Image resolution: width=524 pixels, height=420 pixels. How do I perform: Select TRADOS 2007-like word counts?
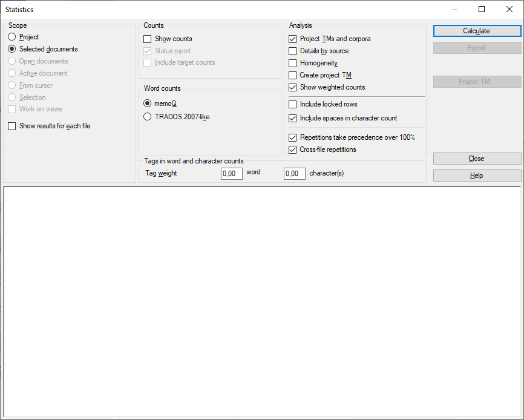click(147, 116)
